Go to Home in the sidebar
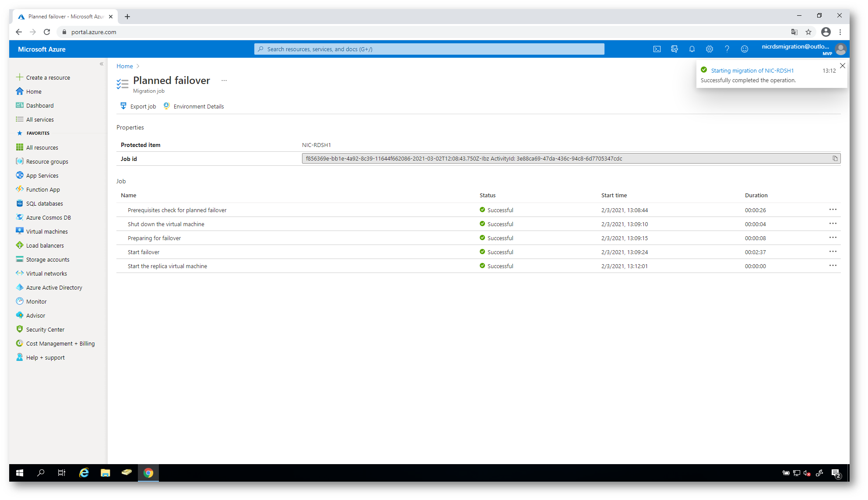The image size is (868, 500). (x=29, y=91)
